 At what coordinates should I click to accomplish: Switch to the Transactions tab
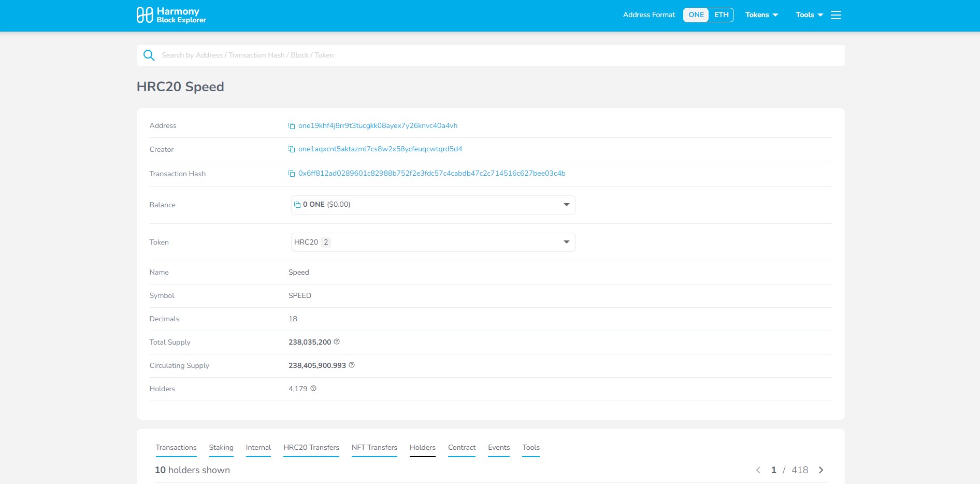point(176,448)
